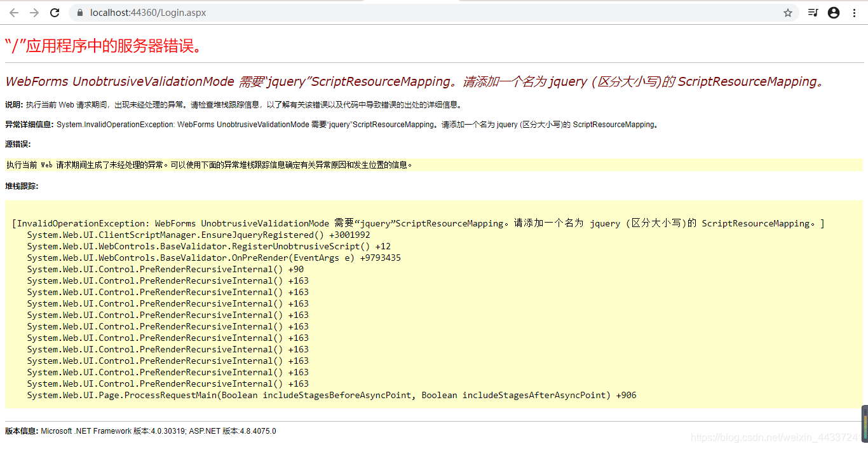Click the forward navigation arrow
The image size is (868, 449).
[34, 12]
